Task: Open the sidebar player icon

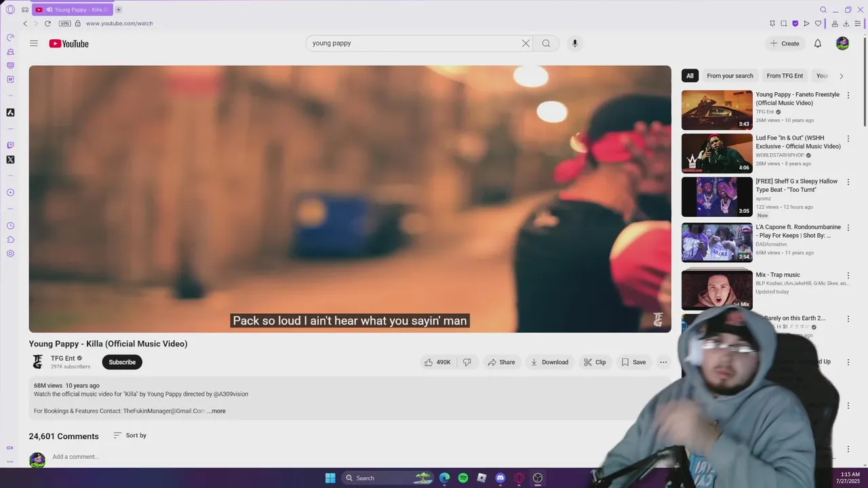Action: [x=10, y=192]
